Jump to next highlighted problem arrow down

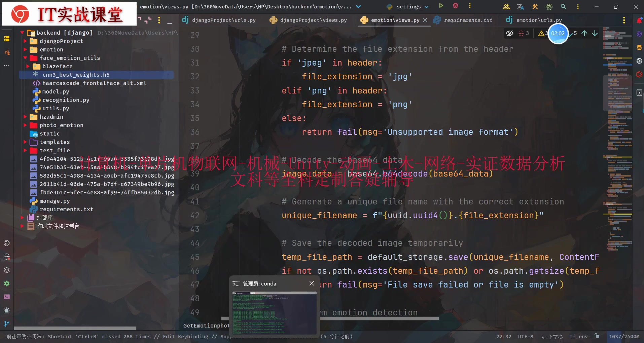pyautogui.click(x=595, y=33)
